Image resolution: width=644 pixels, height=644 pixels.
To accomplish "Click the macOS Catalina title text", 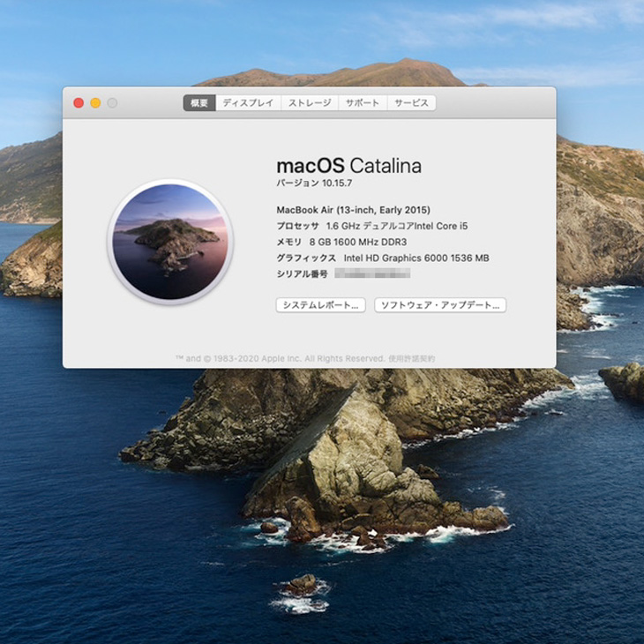I will point(349,166).
